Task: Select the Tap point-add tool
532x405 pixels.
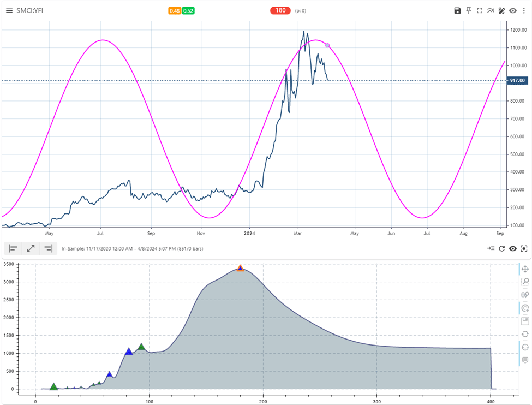Action: (525, 308)
